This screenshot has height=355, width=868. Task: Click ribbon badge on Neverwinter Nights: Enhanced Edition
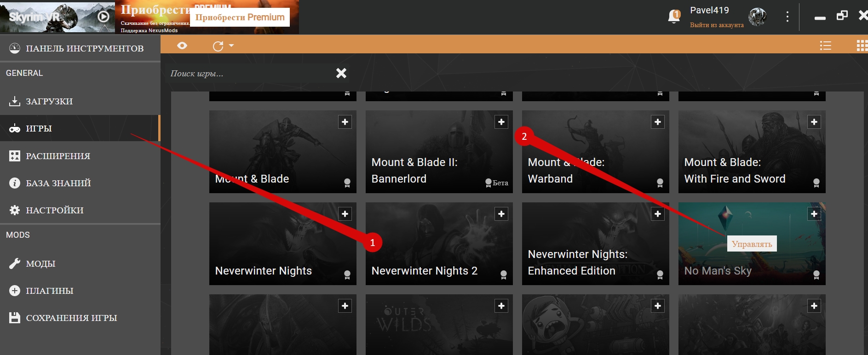click(x=660, y=275)
